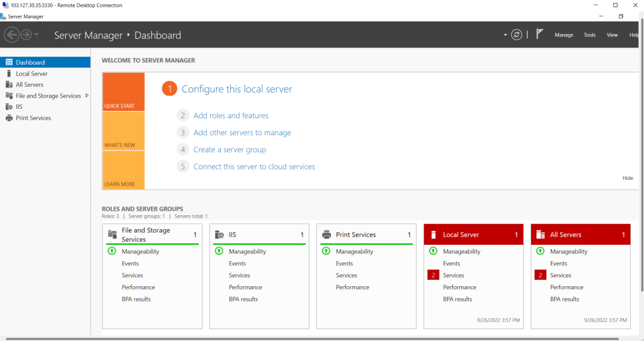This screenshot has height=341, width=644.
Task: Click the IIS icon in sidebar
Action: coord(9,107)
